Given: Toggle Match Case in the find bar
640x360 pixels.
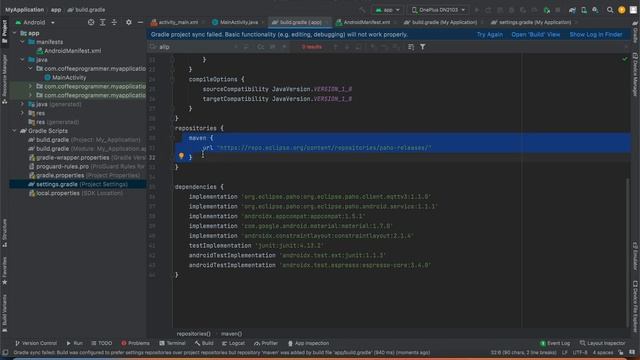Looking at the screenshot, I should click(260, 47).
